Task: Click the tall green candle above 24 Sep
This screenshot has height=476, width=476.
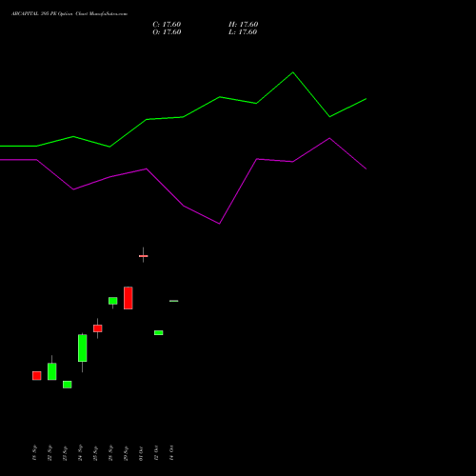Action: (83, 348)
